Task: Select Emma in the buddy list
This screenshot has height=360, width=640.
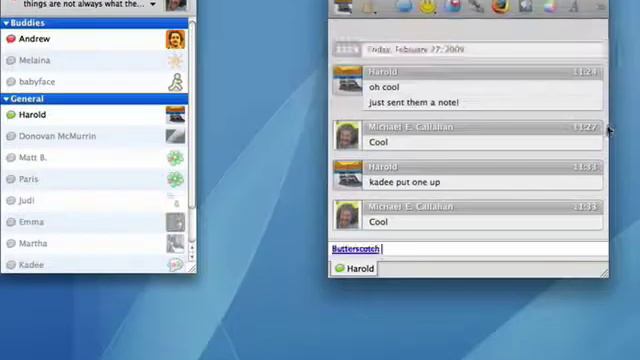Action: (94, 222)
